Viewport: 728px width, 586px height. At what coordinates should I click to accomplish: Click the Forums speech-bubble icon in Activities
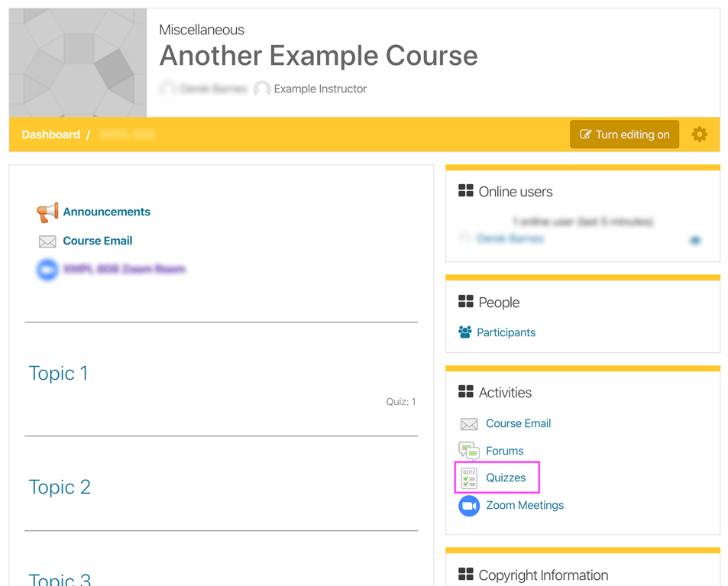(468, 450)
